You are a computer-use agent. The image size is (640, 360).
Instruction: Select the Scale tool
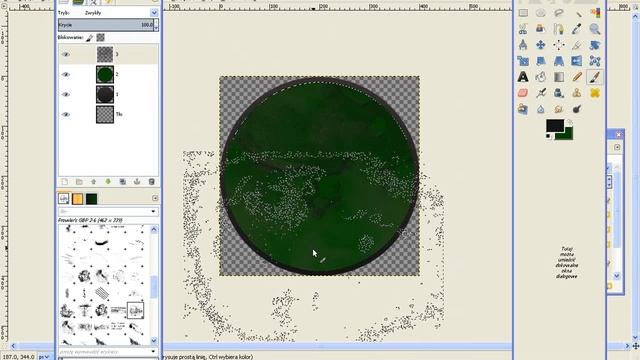click(x=523, y=61)
